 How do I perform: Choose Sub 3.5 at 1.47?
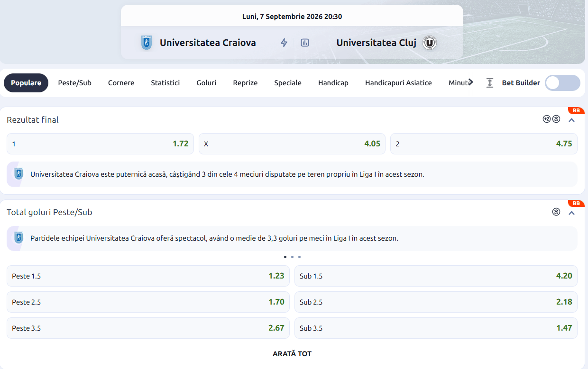point(436,328)
